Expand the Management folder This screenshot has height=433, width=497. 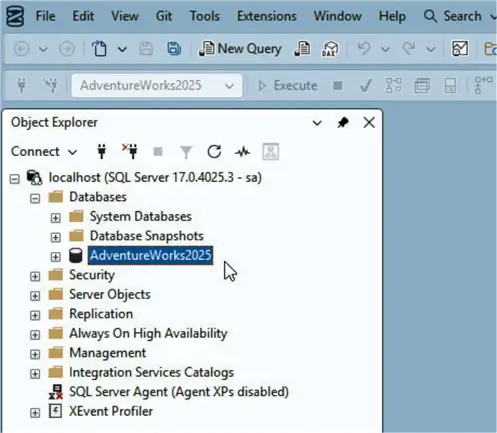35,354
